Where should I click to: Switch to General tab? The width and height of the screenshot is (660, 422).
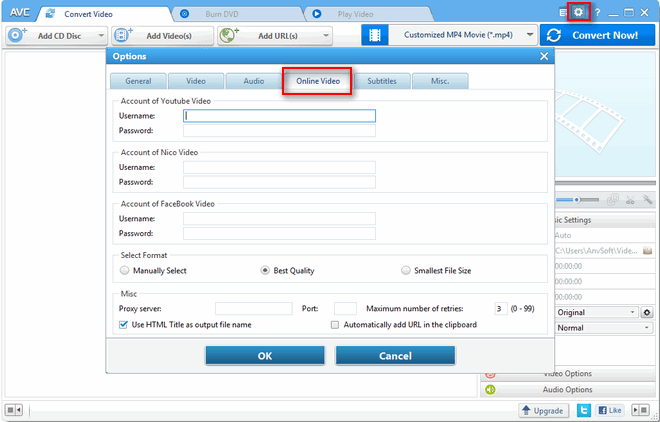(x=138, y=81)
